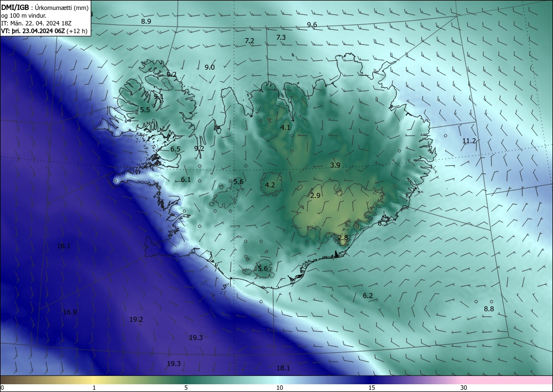Click the 18.1 value label

(x=283, y=368)
